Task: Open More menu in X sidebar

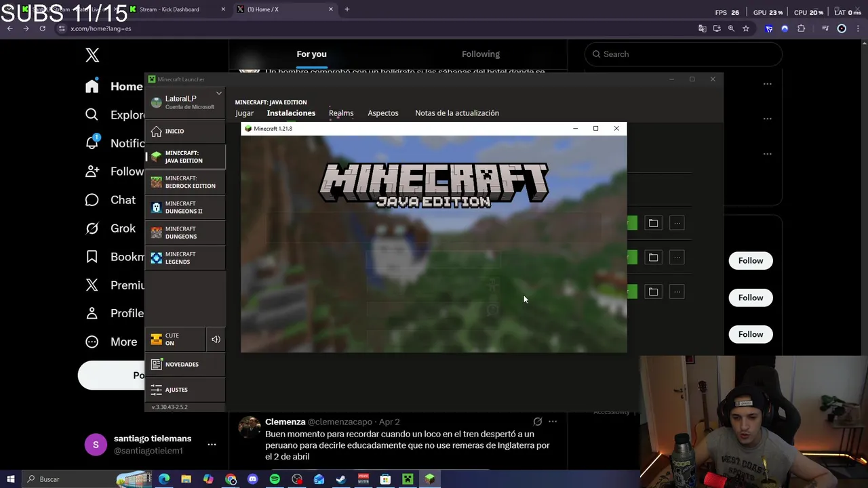Action: tap(111, 342)
